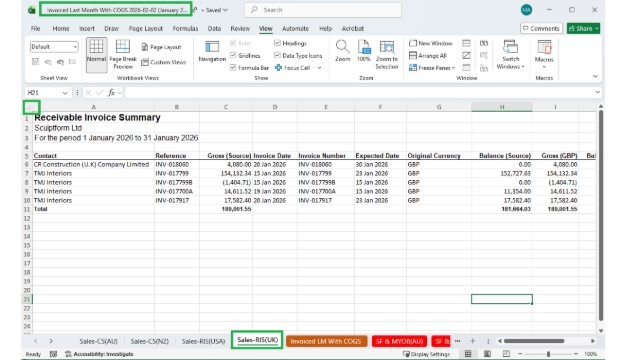Switch to Normal workbook view
The height and width of the screenshot is (360, 640).
click(x=96, y=55)
